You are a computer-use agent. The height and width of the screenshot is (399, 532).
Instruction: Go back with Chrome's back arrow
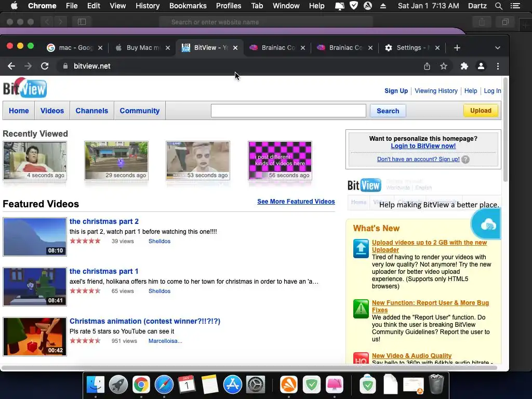(x=11, y=66)
